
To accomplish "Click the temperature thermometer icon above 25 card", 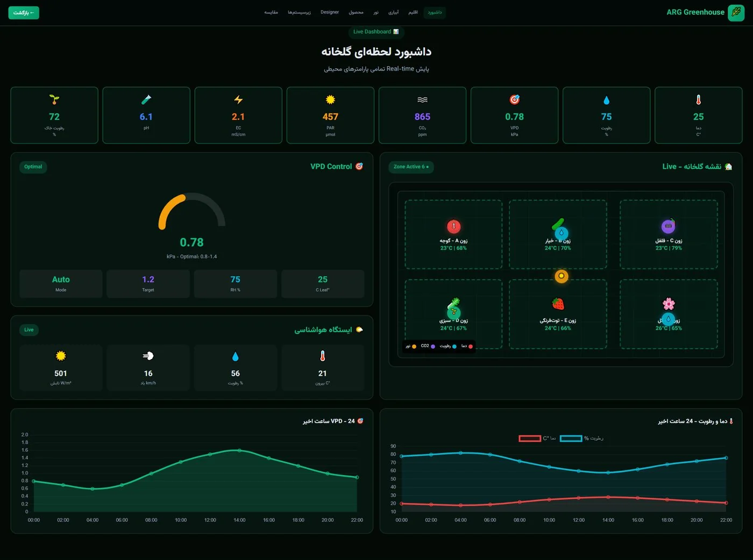I will point(699,99).
